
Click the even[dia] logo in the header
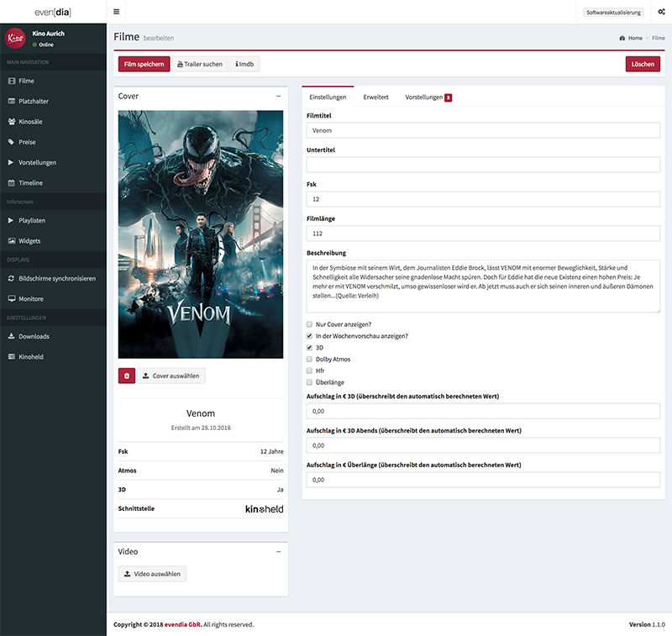click(53, 12)
